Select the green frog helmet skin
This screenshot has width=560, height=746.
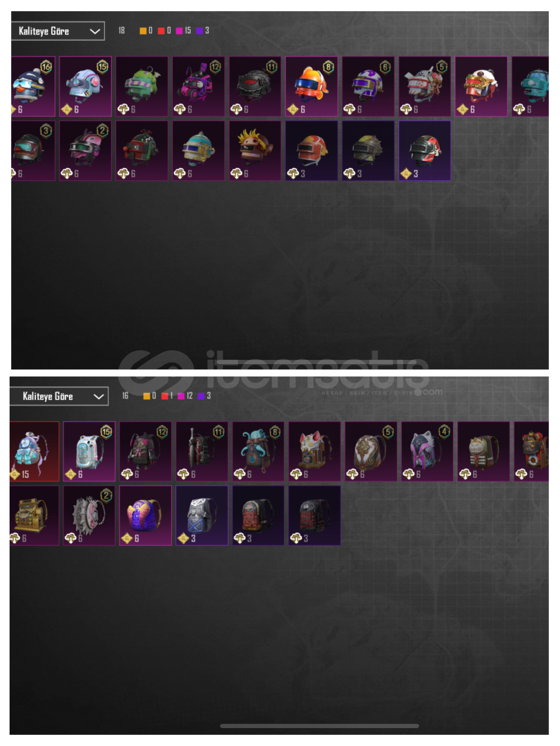coord(142,86)
